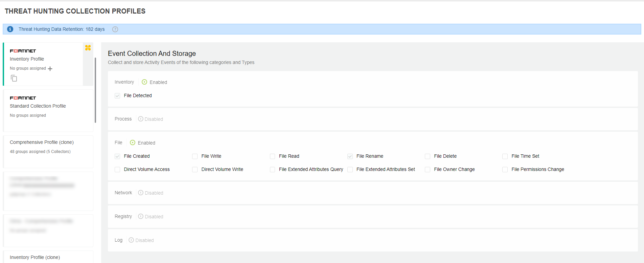Check the File Delete checkbox
The width and height of the screenshot is (644, 263).
pyautogui.click(x=428, y=156)
